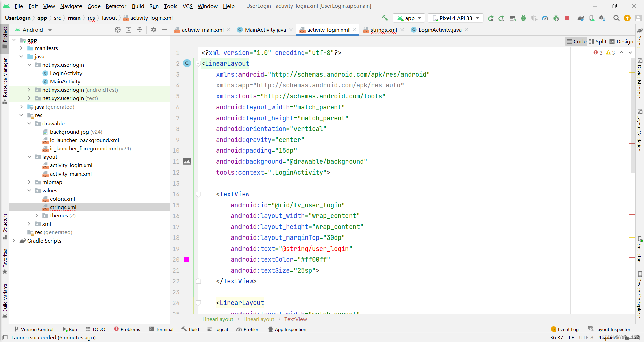644x342 pixels.
Task: Click the TextView breadcrumb item
Action: pos(296,319)
